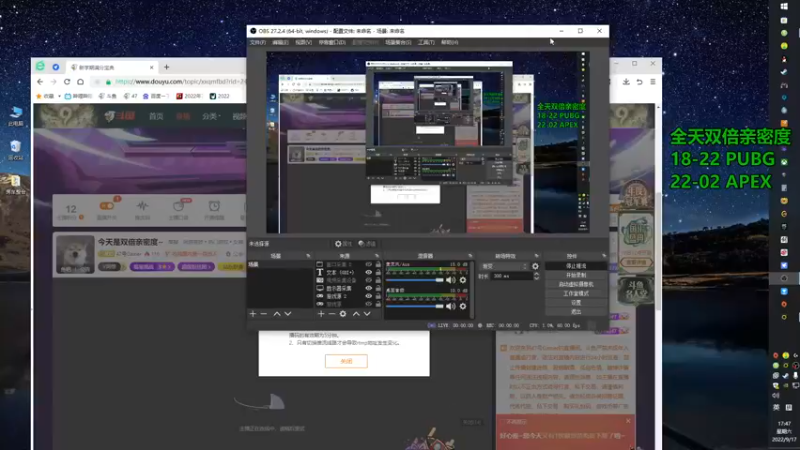Click orange 关闭 button in browser dialog
This screenshot has width=800, height=450.
click(x=346, y=361)
